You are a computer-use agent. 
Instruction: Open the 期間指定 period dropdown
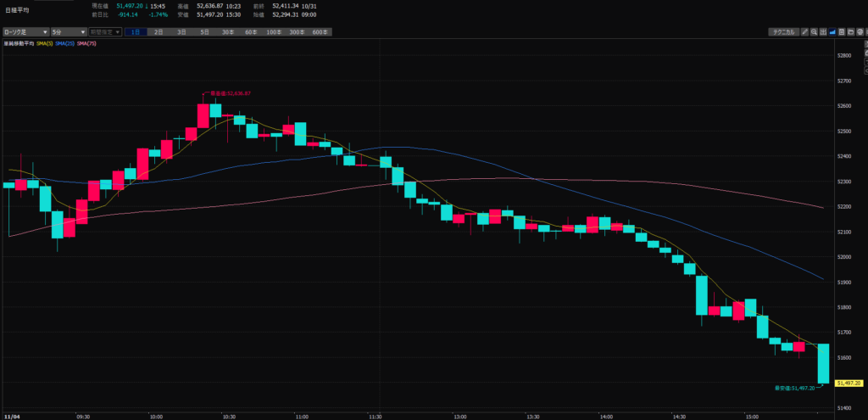(x=105, y=31)
